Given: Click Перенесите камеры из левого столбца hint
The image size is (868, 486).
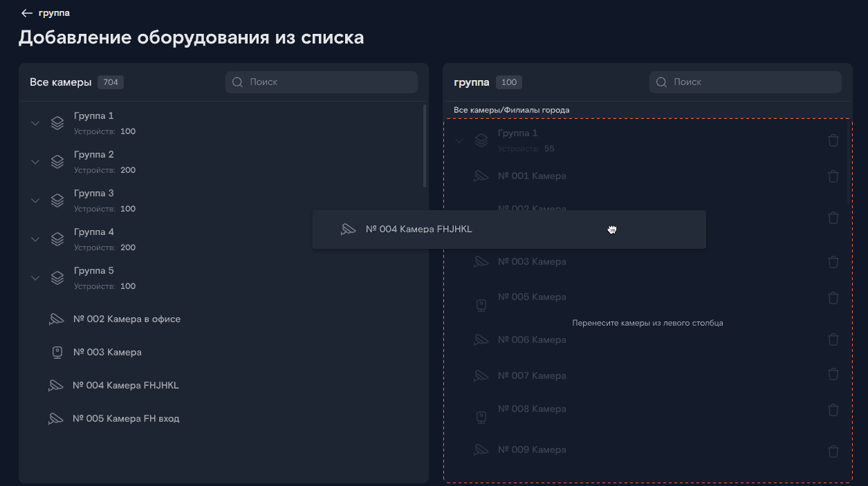Looking at the screenshot, I should coord(648,323).
